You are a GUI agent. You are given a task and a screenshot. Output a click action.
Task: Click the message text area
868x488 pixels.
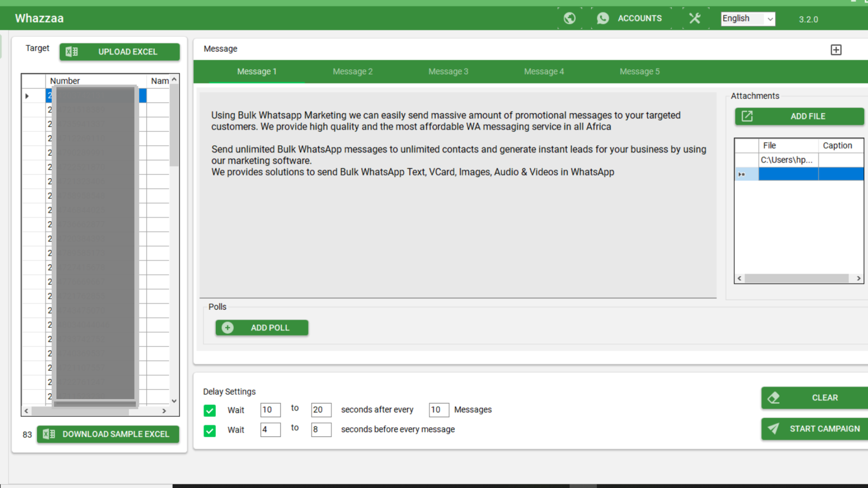tap(458, 194)
